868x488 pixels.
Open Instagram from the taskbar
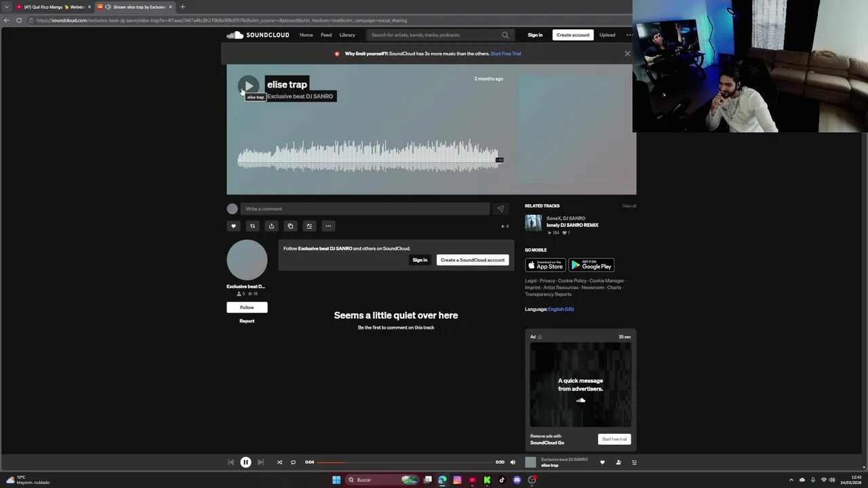coord(457,480)
